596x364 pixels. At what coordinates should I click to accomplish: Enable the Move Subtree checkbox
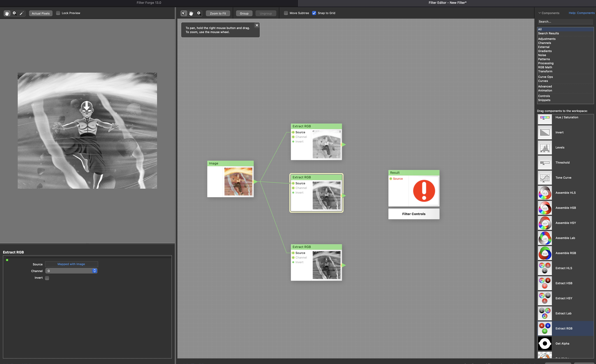click(286, 13)
